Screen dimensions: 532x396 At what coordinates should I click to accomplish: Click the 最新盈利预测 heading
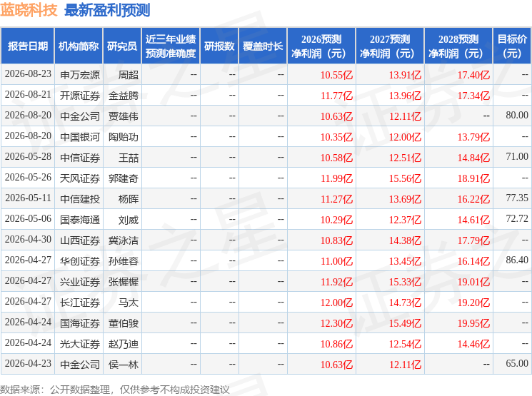pos(107,10)
